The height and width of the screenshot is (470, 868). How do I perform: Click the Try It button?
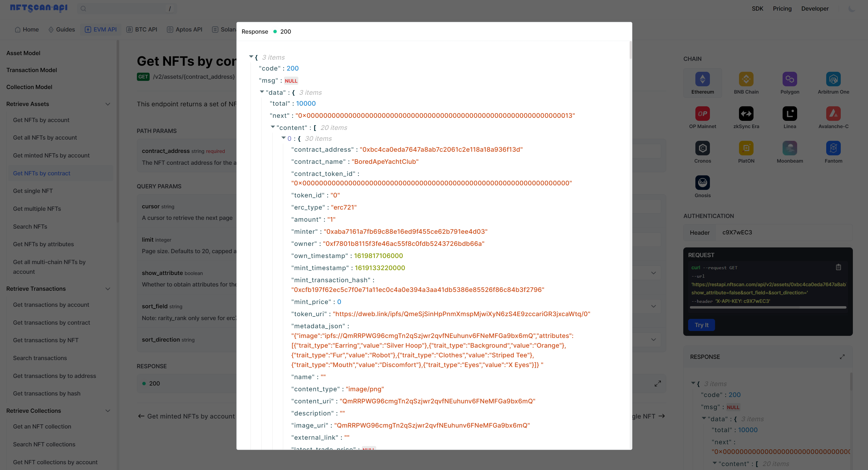tap(701, 325)
